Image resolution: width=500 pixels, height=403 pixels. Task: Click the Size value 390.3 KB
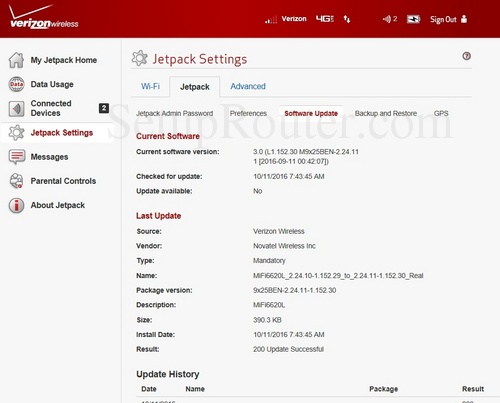[267, 320]
